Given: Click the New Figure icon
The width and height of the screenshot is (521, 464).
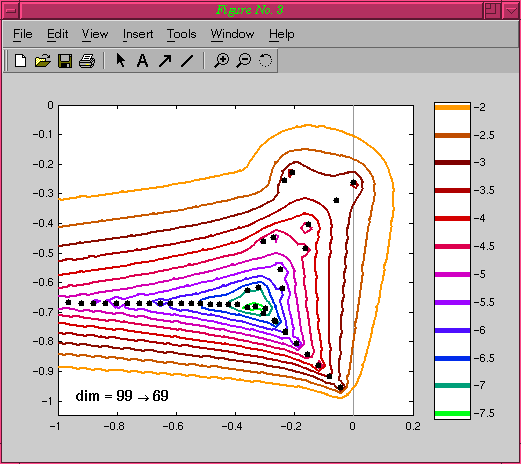Looking at the screenshot, I should point(21,61).
